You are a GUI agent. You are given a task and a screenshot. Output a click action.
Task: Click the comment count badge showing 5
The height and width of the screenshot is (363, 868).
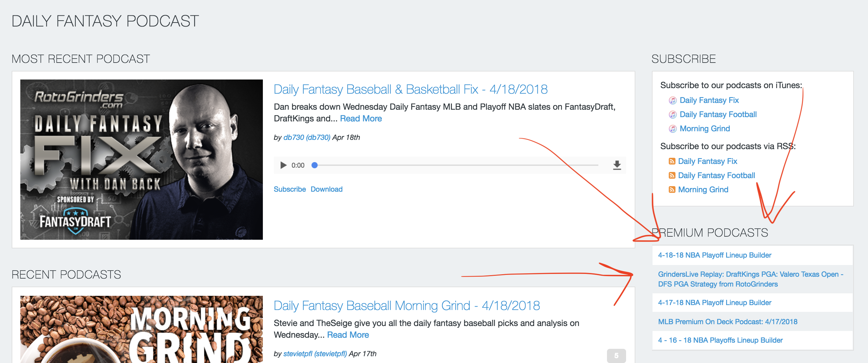[616, 356]
